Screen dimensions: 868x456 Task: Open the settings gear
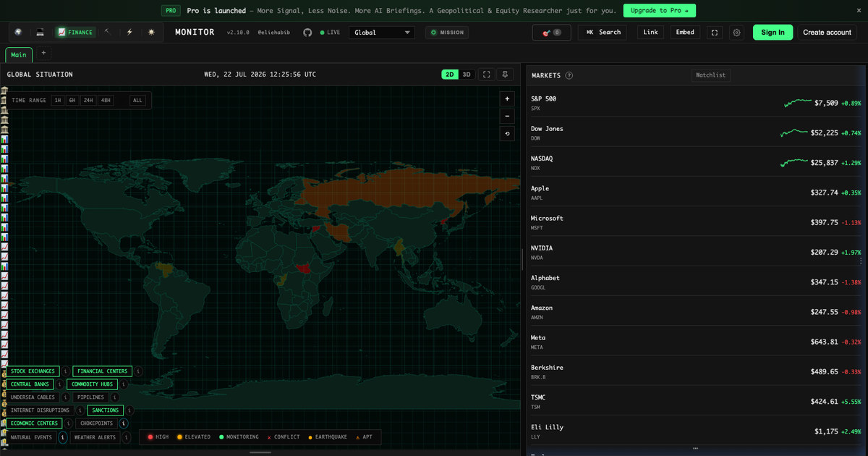(736, 33)
